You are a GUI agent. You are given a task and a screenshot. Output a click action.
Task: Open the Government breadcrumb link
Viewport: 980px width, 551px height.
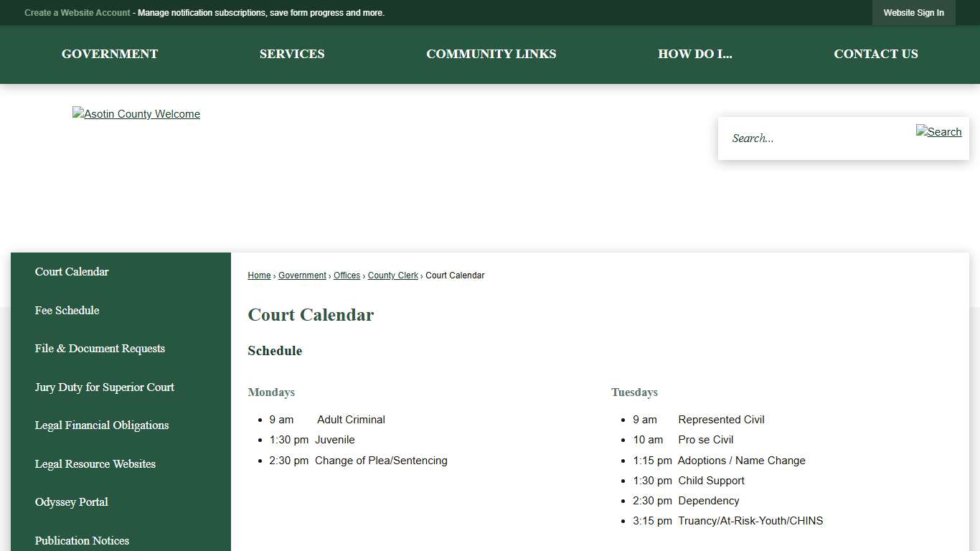(x=302, y=275)
